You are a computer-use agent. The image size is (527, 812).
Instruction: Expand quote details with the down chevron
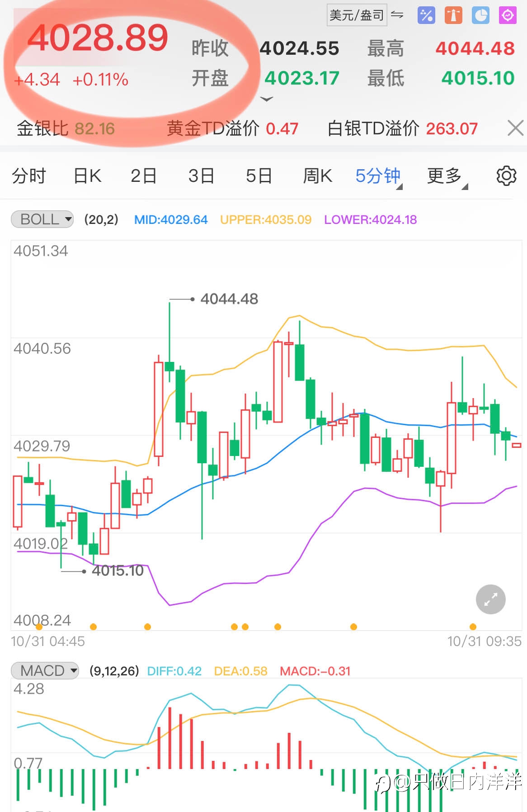point(267,99)
